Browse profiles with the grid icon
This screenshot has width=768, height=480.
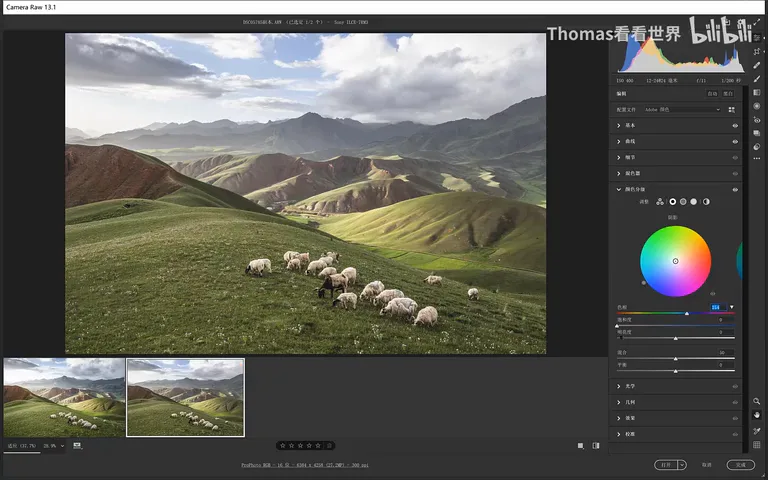point(732,110)
